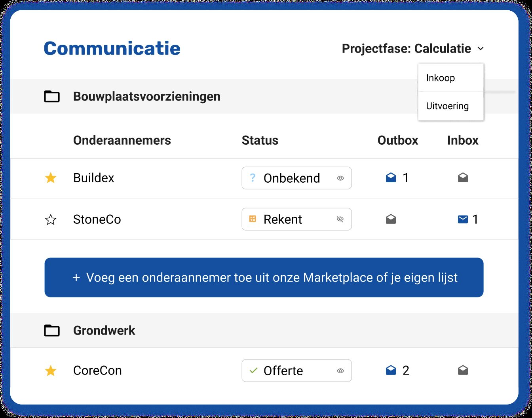The image size is (532, 418).
Task: Star the StoneCo subcontractor
Action: coord(51,219)
